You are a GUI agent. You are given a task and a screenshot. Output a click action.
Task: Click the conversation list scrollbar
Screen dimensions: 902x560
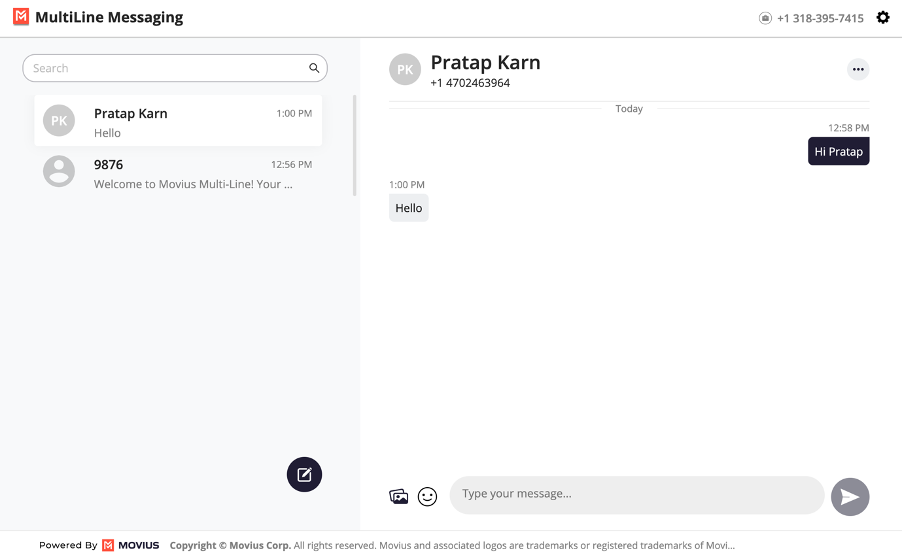click(x=354, y=146)
